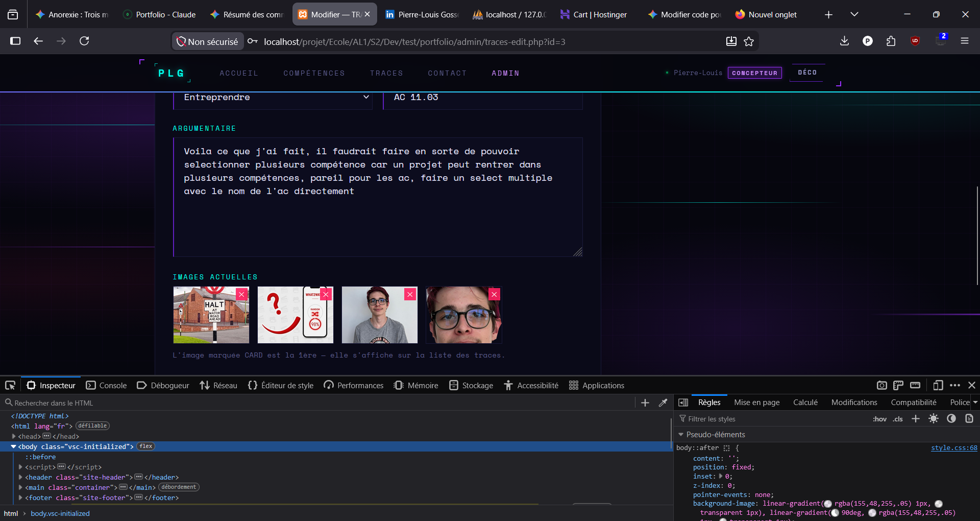This screenshot has width=980, height=521.
Task: Switch to the Calculé sidebar tab
Action: click(x=805, y=402)
